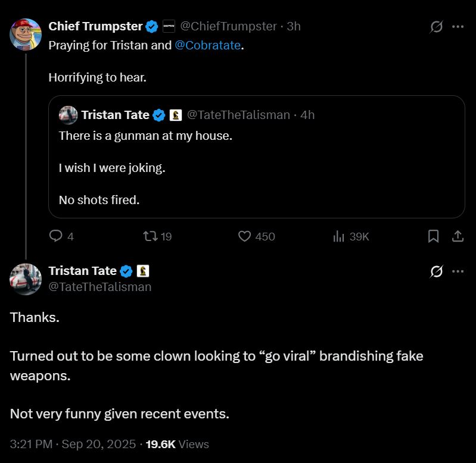476x463 pixels.
Task: Open the quoted Tristan Tate gunman tweet
Action: (x=256, y=168)
